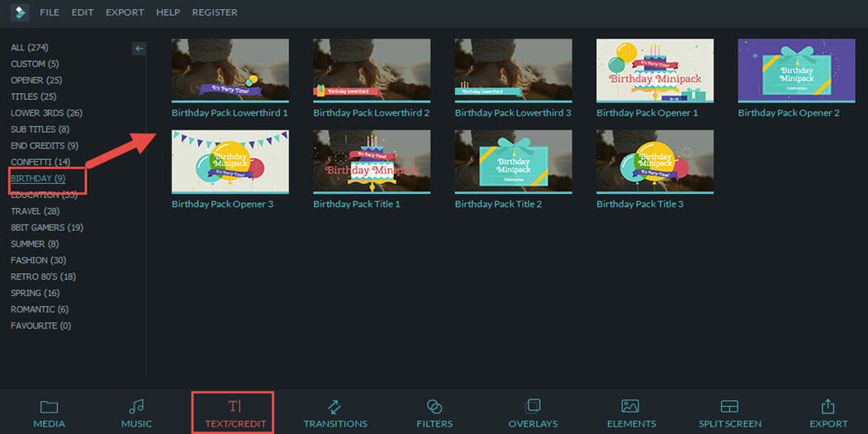Screen dimensions: 868x434
Task: Open the FILE menu
Action: (50, 12)
